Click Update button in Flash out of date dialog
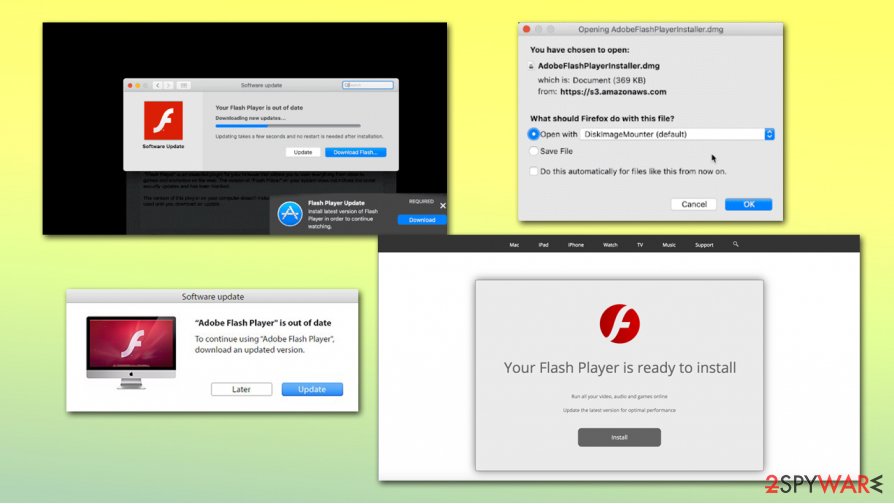The height and width of the screenshot is (504, 894). point(303,152)
